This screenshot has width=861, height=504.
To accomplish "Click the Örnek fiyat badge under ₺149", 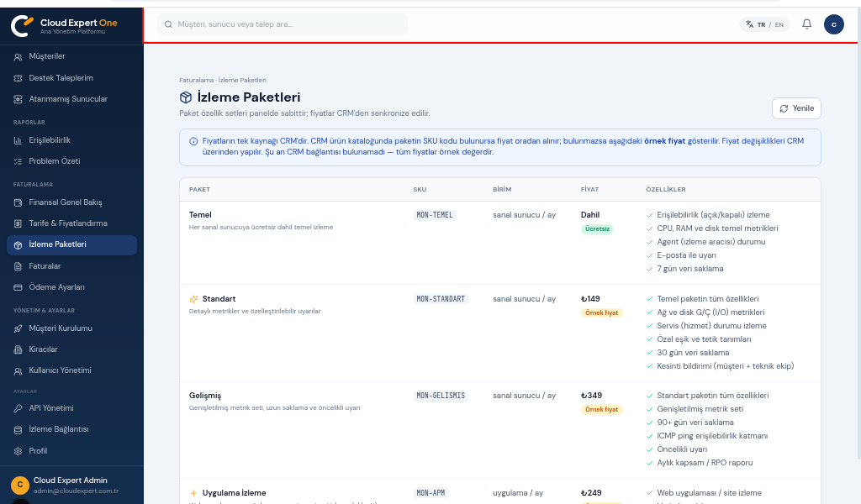I will [x=601, y=312].
